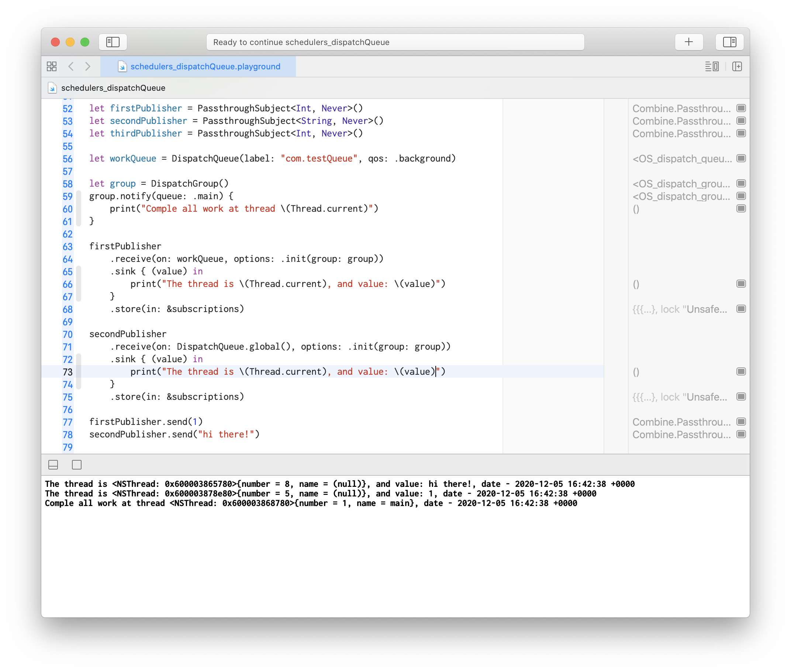Show result for print line 60
This screenshot has width=791, height=672.
(x=741, y=208)
